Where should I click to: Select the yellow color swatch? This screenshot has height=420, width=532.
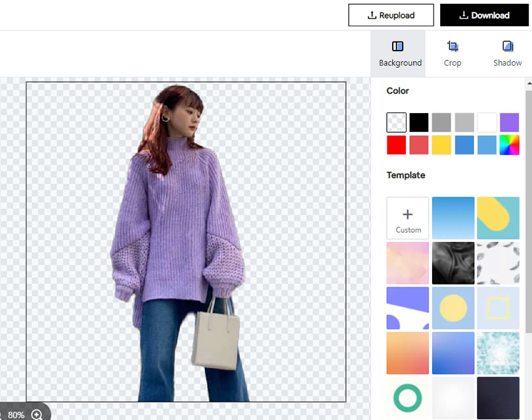click(x=441, y=145)
